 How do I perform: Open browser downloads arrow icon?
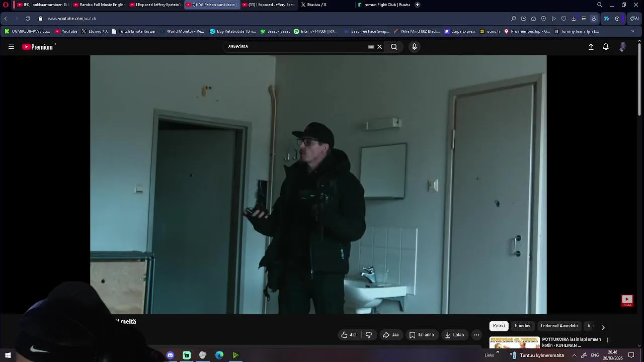(x=574, y=19)
